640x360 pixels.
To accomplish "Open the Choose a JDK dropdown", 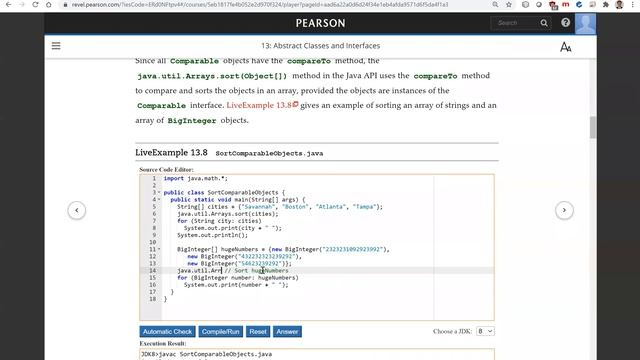I will pyautogui.click(x=485, y=331).
